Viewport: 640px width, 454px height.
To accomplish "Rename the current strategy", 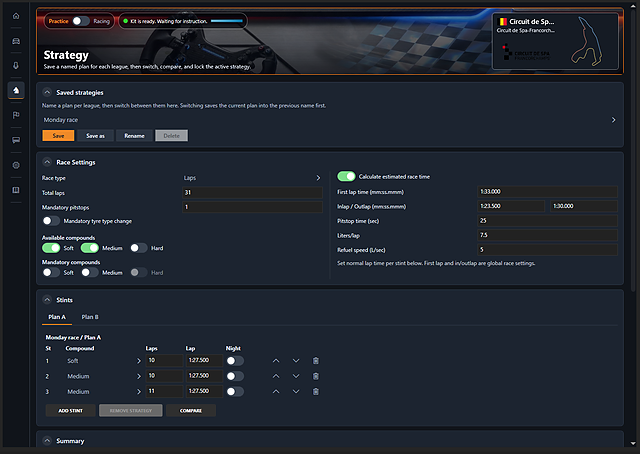I will click(134, 136).
